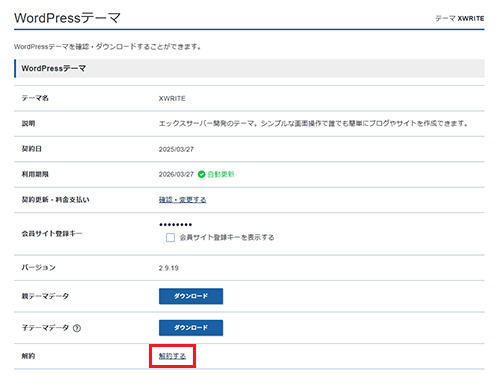Click the green 自動更新 check icon
The image size is (500, 389).
point(201,174)
